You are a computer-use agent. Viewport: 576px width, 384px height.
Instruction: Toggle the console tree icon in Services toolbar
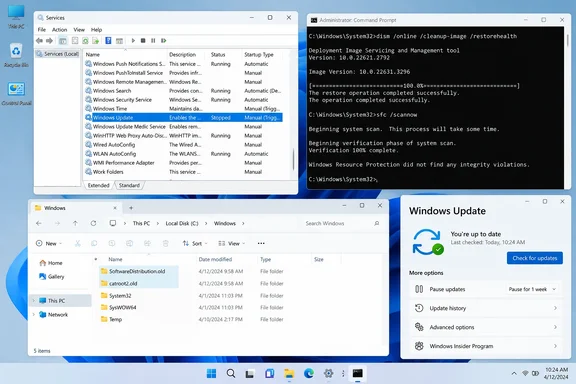tap(63, 40)
